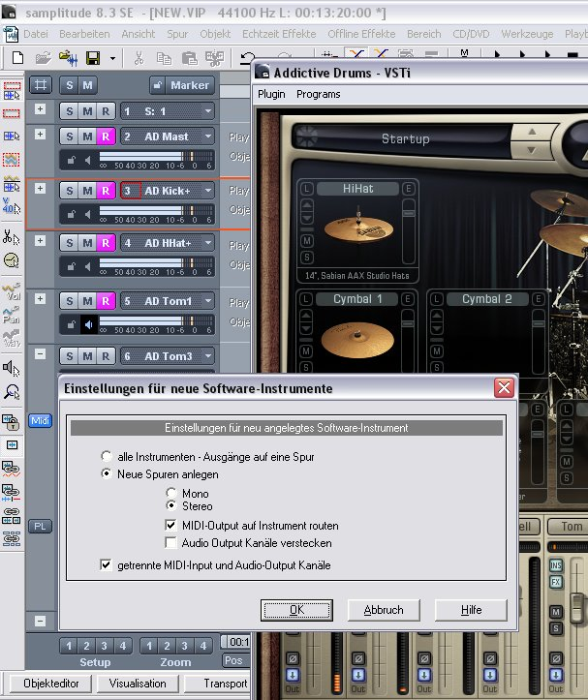Click the Paste clipboard icon in the toolbar
This screenshot has height=700, width=588.
pyautogui.click(x=190, y=58)
